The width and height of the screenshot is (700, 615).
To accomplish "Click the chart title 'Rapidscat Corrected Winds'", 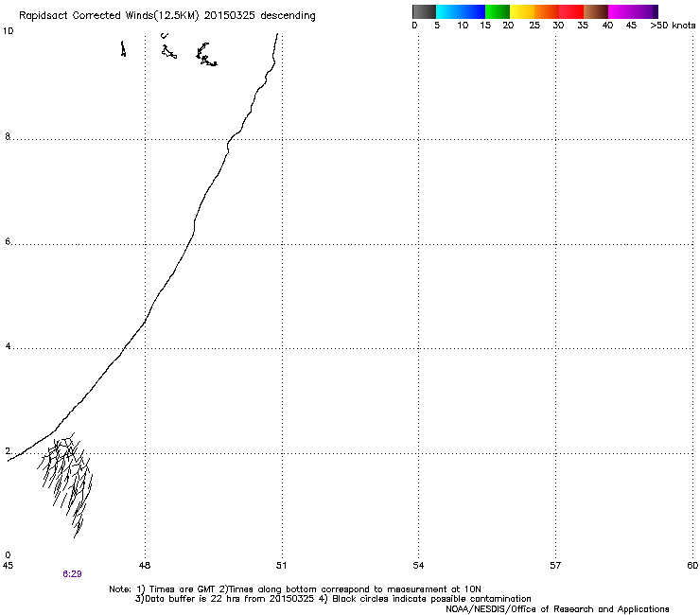I will [x=88, y=16].
